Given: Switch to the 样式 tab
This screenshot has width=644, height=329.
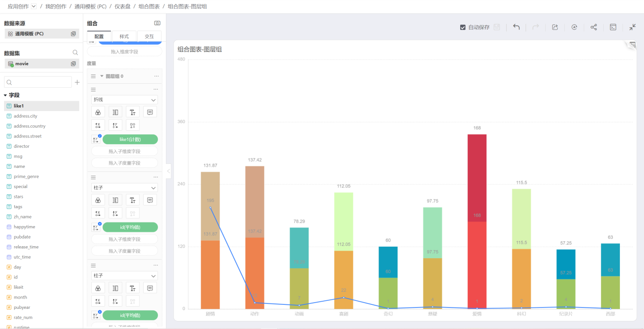Looking at the screenshot, I should click(x=124, y=36).
